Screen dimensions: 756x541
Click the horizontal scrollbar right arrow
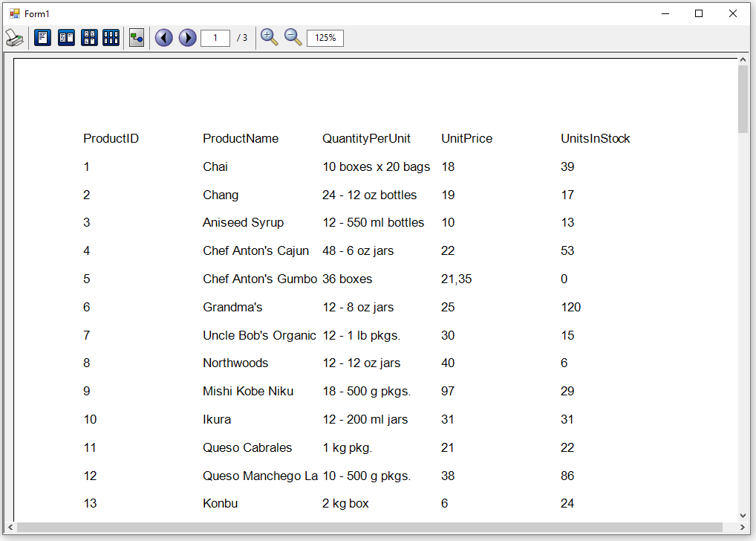[x=731, y=527]
